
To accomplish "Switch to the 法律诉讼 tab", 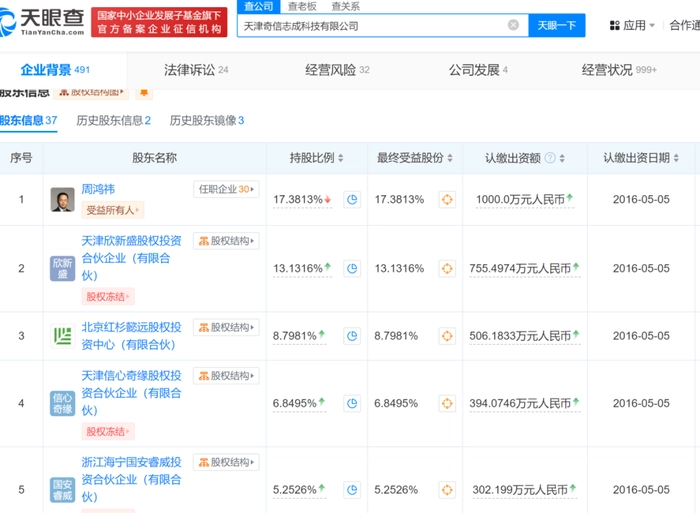I will (196, 70).
